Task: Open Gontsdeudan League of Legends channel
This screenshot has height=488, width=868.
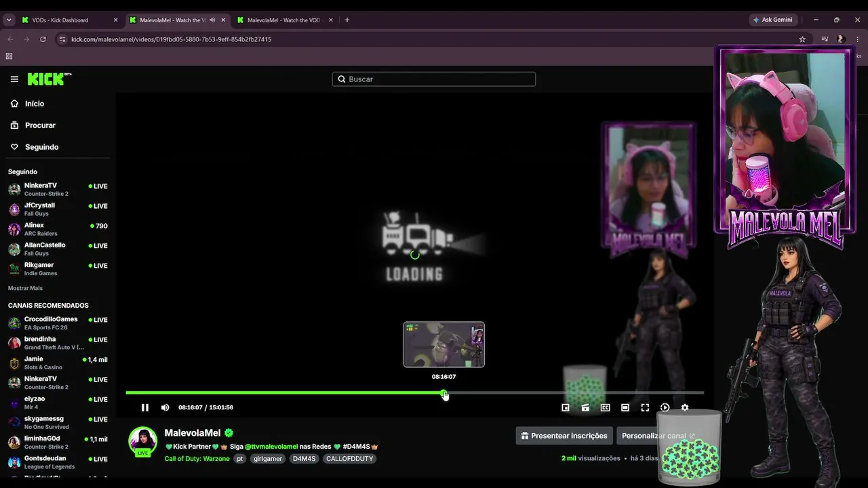Action: click(x=58, y=462)
